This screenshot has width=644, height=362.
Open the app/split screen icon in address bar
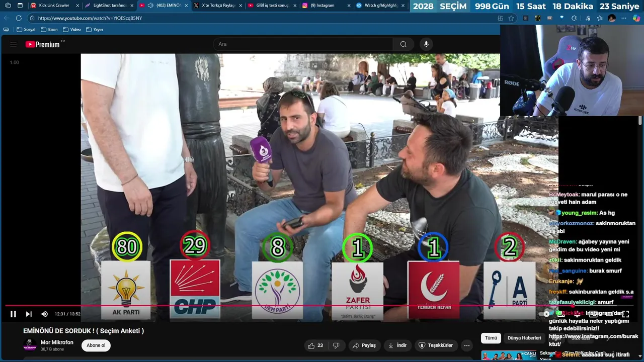point(500,18)
